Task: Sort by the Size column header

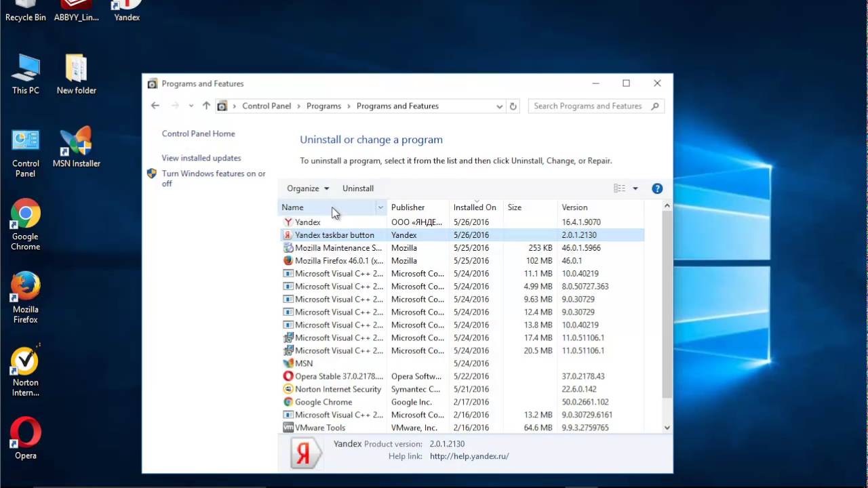Action: point(530,207)
